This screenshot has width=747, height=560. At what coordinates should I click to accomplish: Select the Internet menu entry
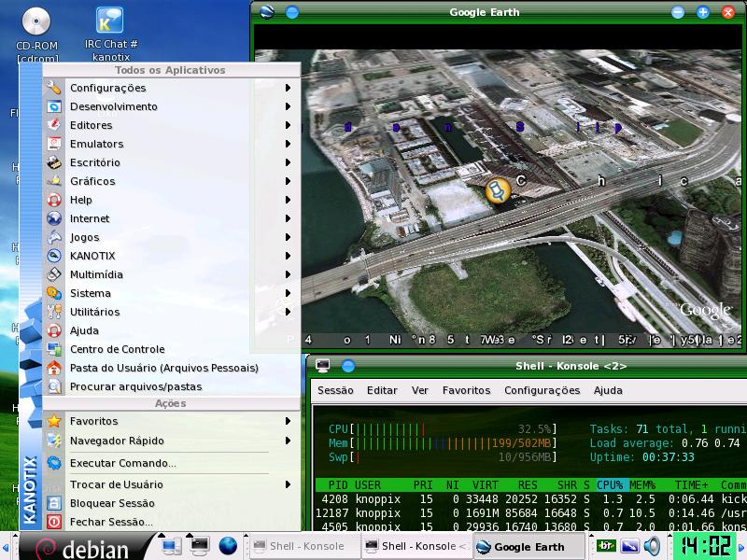click(x=170, y=218)
